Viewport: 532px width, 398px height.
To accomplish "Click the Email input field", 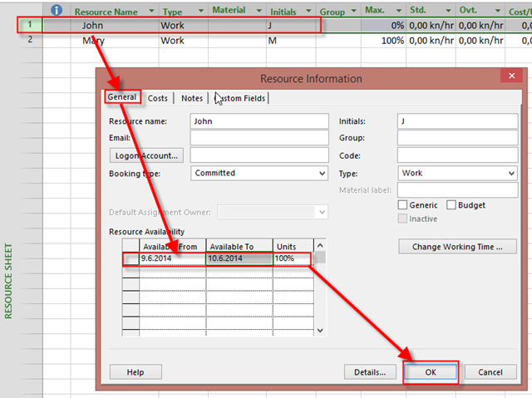I will click(x=259, y=138).
